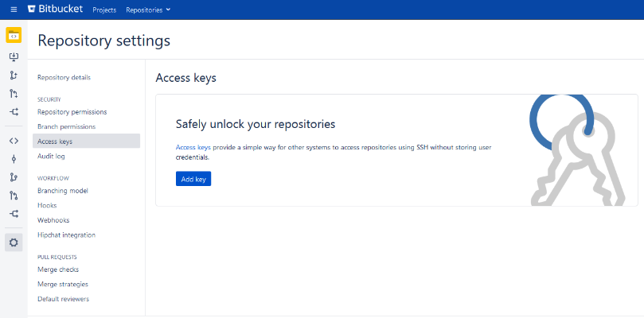The image size is (644, 318).
Task: Select Access keys in the settings sidebar
Action: click(86, 141)
